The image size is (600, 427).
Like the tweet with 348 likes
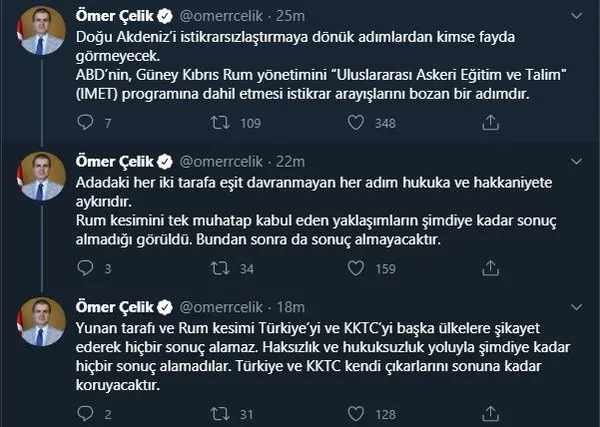(354, 123)
